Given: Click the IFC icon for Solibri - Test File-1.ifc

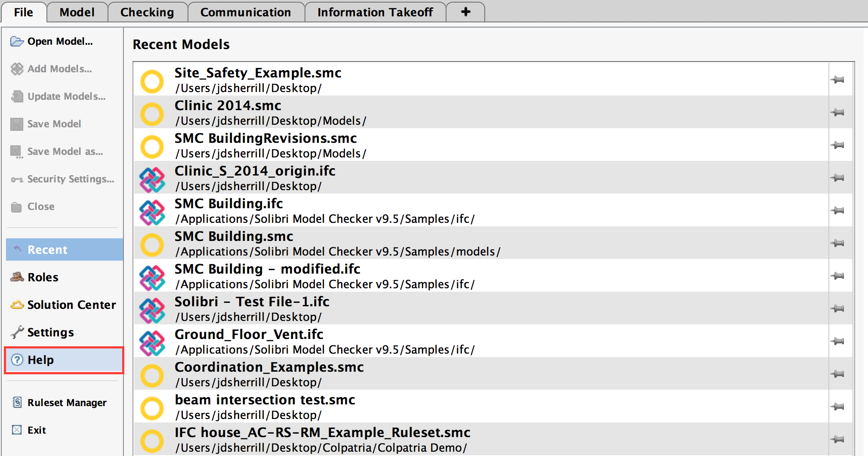Looking at the screenshot, I should pos(152,310).
